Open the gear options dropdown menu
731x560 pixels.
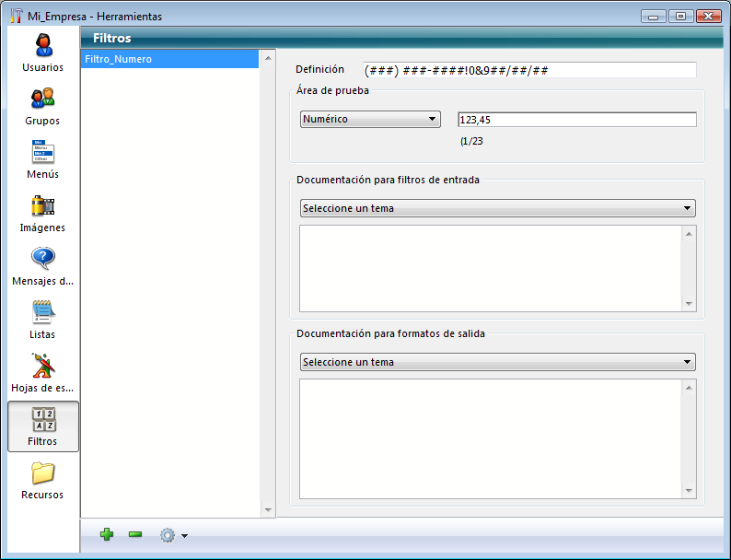pos(173,535)
